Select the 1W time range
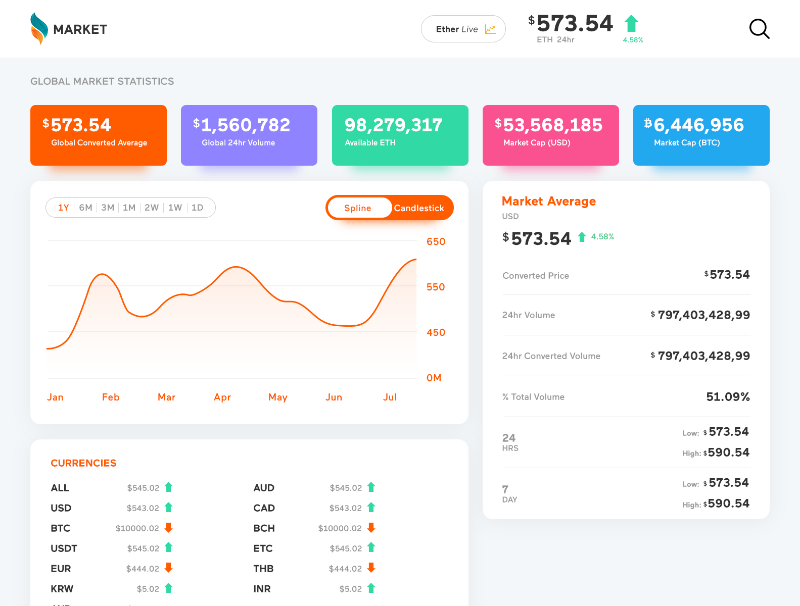Viewport: 800px width, 606px height. [175, 208]
